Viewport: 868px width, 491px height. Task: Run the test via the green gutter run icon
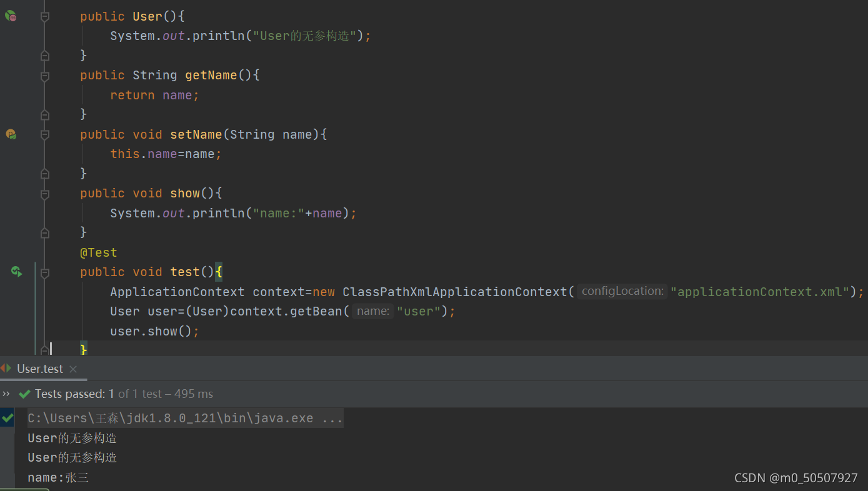16,271
